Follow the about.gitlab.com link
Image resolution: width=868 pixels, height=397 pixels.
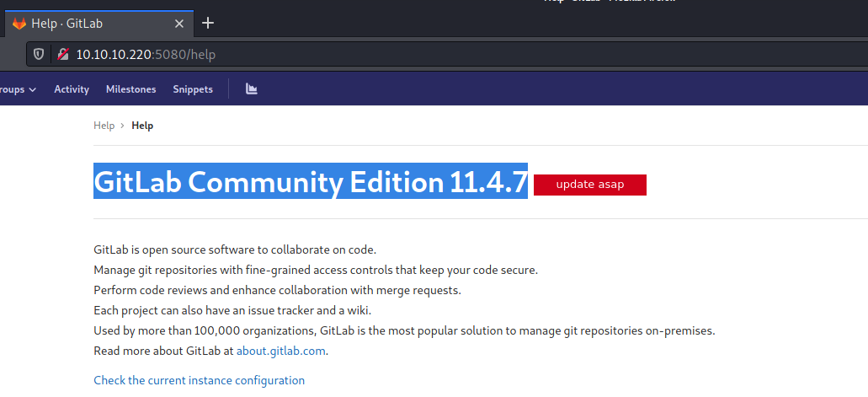pyautogui.click(x=280, y=351)
